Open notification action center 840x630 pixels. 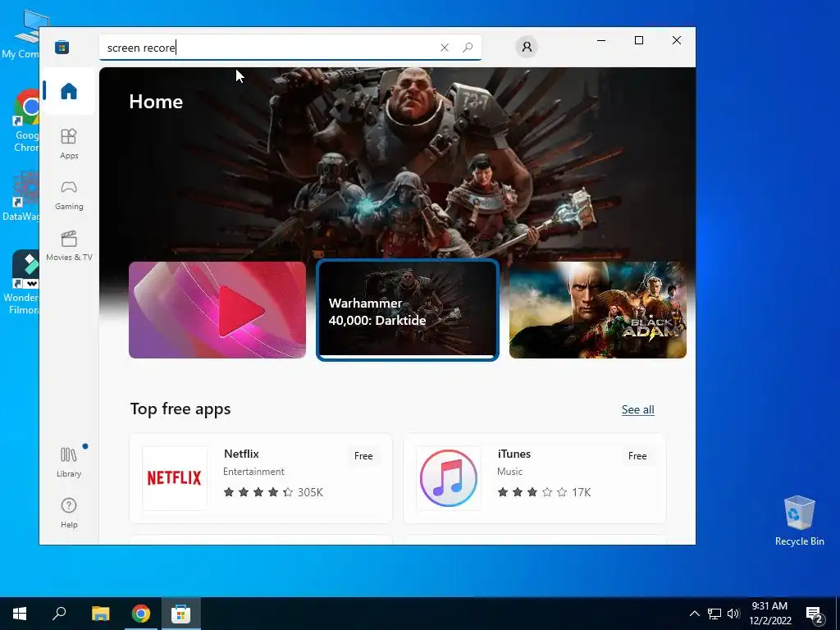(815, 614)
